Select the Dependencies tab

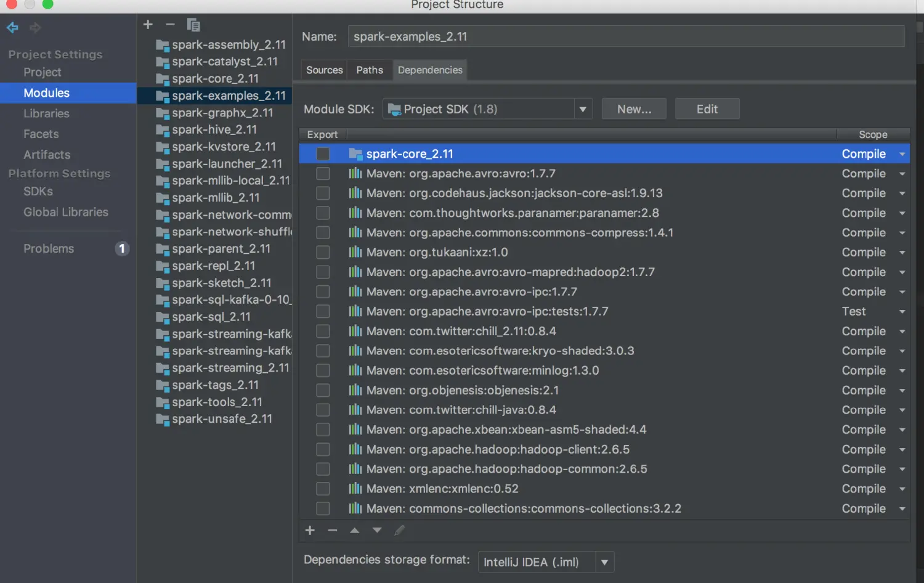pos(430,70)
